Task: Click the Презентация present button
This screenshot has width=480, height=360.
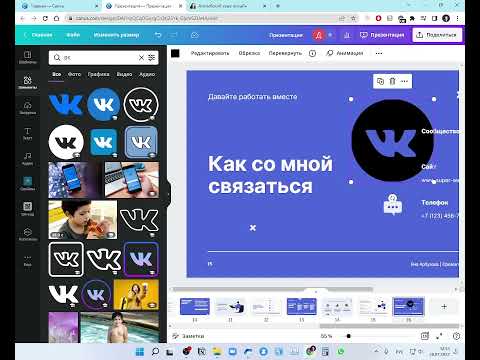Action: [382, 35]
